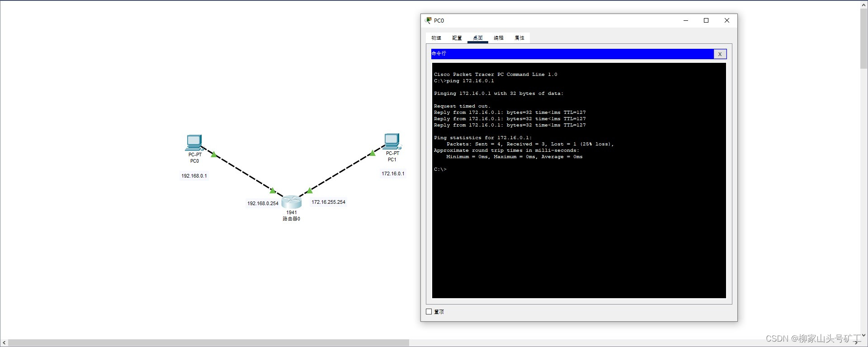Click the 192.168.0.1 label under PC0

(x=194, y=176)
